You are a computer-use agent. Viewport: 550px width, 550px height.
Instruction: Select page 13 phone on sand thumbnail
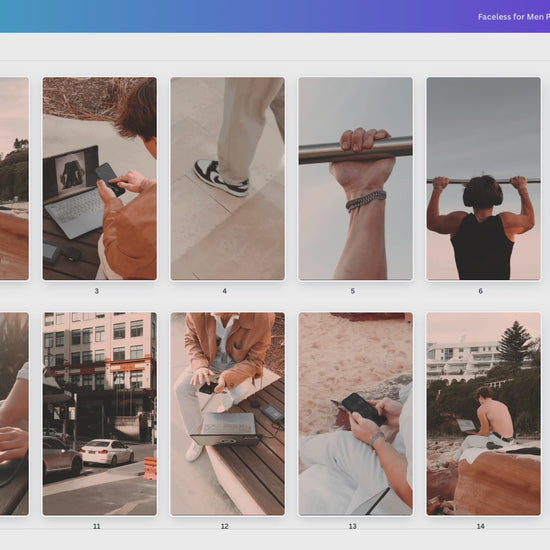[355, 414]
